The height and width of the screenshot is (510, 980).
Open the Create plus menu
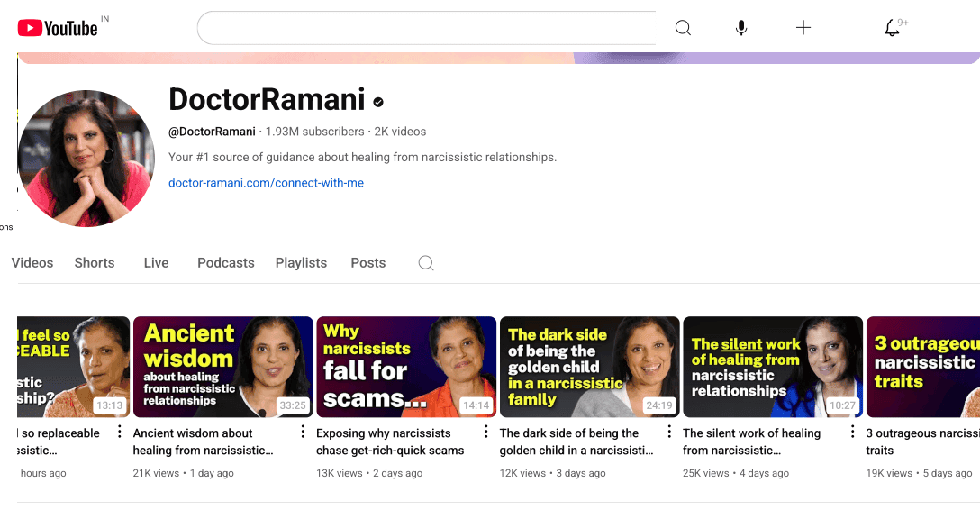[x=803, y=28]
